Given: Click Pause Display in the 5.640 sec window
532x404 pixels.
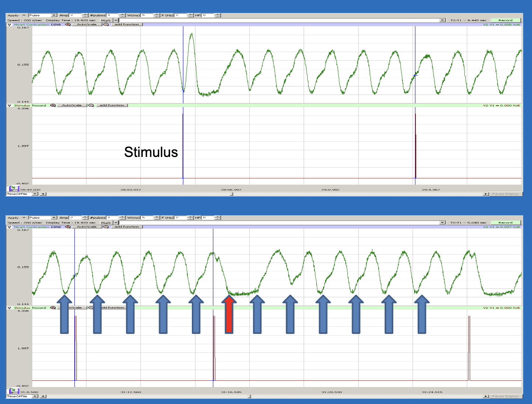Looking at the screenshot, I should [505, 396].
